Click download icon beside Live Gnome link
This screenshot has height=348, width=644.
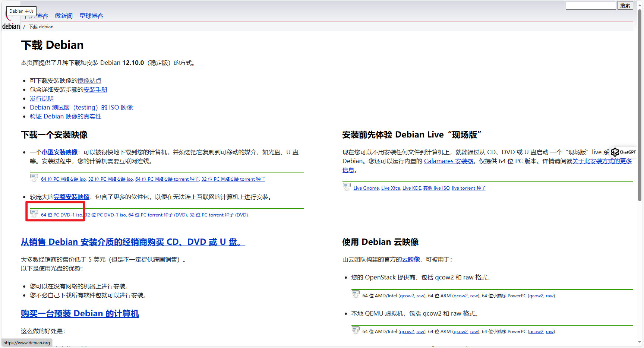(347, 187)
